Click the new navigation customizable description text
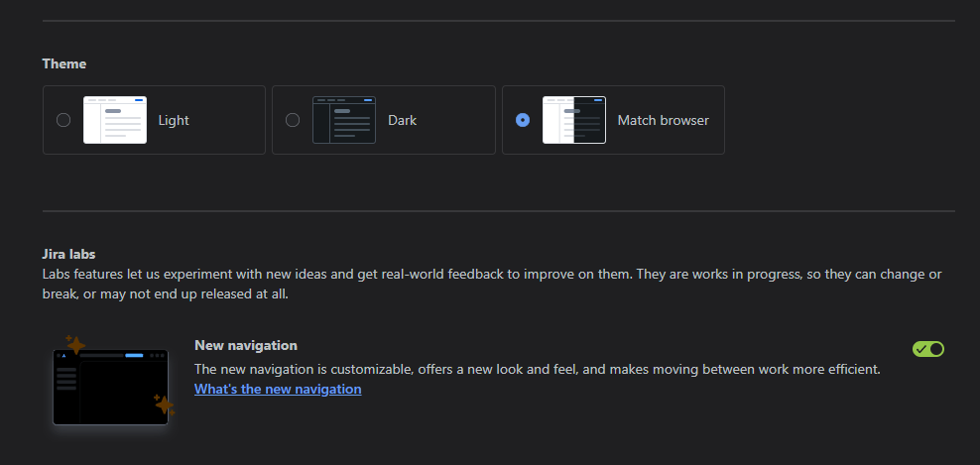Viewport: 980px width, 465px height. [538, 370]
